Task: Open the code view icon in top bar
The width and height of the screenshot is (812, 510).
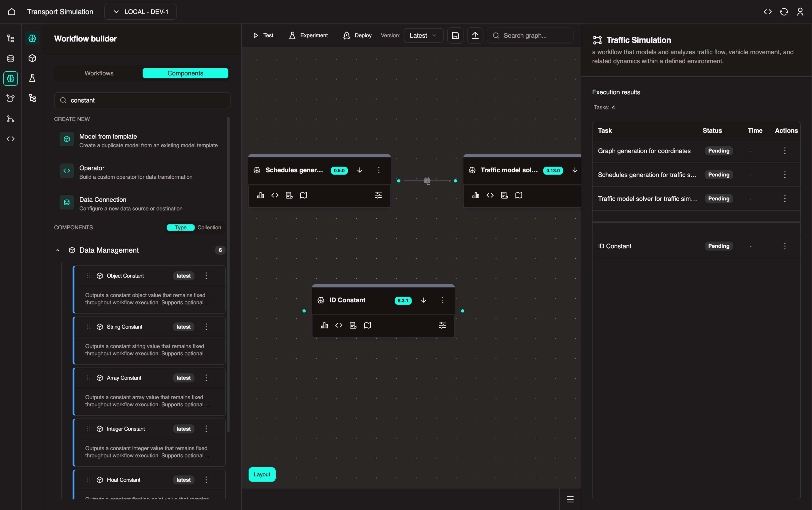Action: [768, 12]
